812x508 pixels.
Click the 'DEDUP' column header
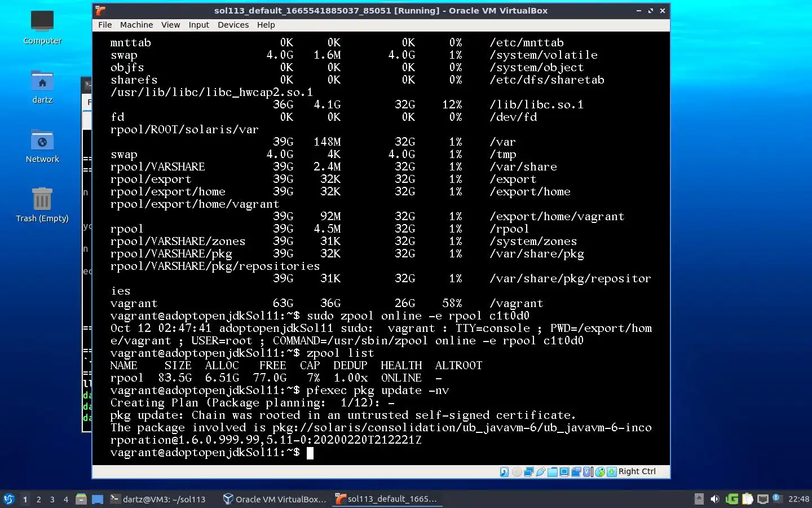pyautogui.click(x=350, y=366)
